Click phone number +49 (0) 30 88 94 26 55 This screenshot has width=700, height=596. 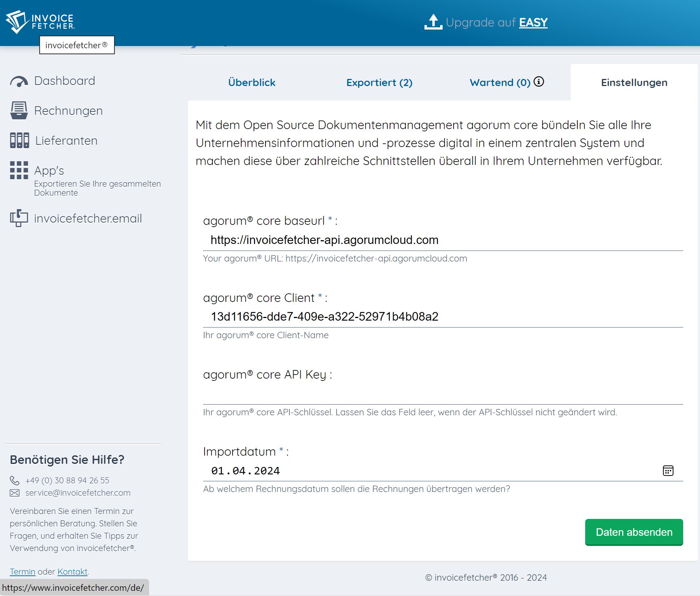[67, 480]
